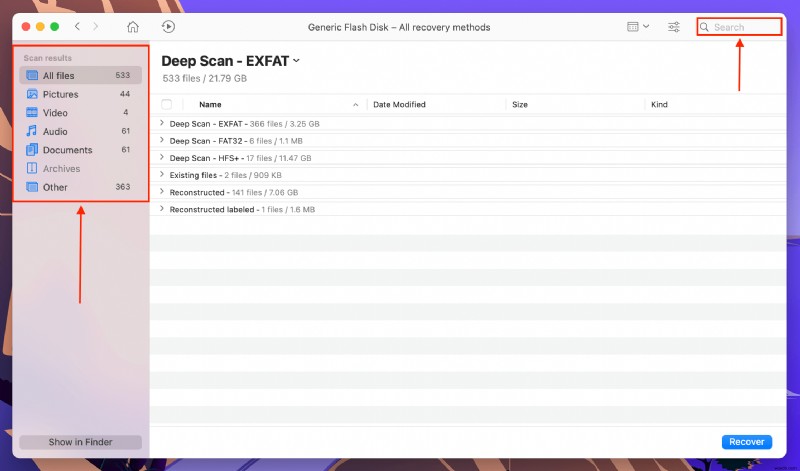Click the Video category icon
800x471 pixels.
[32, 112]
